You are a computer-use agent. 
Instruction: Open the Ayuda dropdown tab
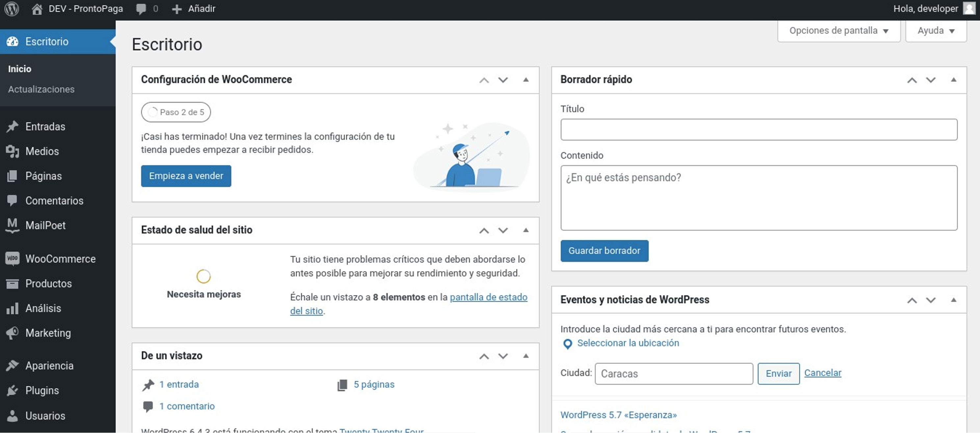936,31
